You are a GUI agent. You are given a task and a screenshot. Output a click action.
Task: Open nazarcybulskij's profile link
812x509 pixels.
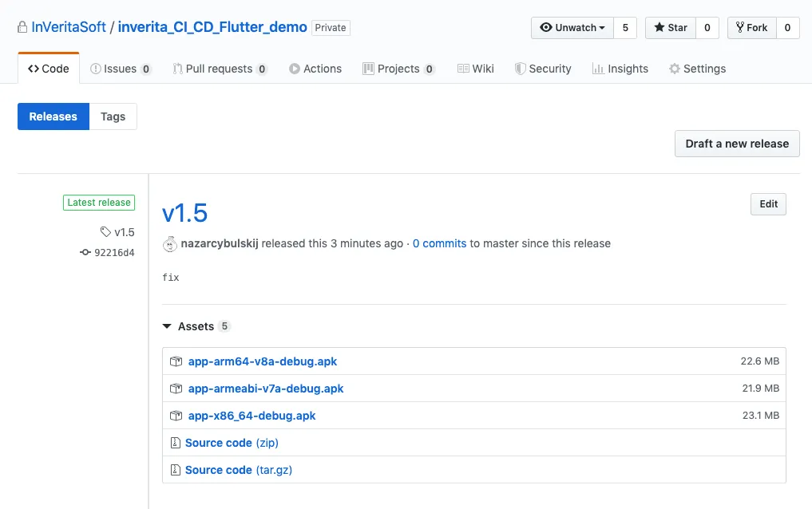click(220, 243)
